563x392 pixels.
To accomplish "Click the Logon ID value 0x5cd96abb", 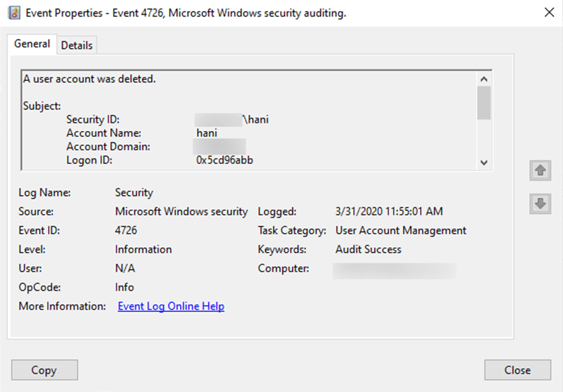I will tap(224, 160).
